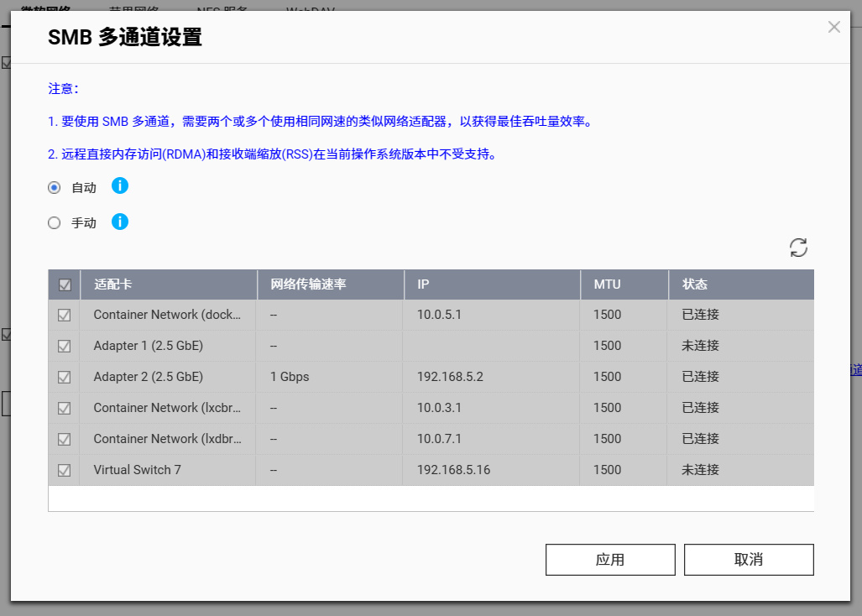Click the refresh adapter list icon
Viewport: 862px width, 616px height.
(x=798, y=248)
